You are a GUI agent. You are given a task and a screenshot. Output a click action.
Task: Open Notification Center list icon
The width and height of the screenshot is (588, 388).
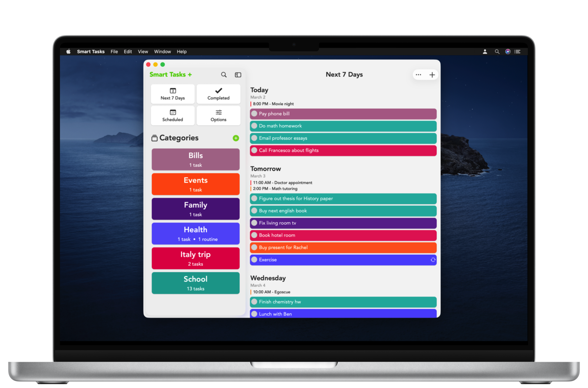point(517,51)
